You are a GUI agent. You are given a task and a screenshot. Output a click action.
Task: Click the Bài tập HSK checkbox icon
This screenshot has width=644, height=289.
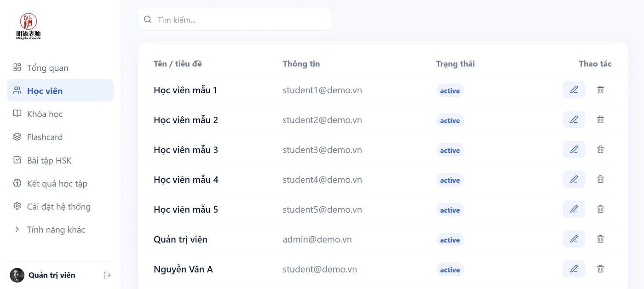click(x=17, y=160)
